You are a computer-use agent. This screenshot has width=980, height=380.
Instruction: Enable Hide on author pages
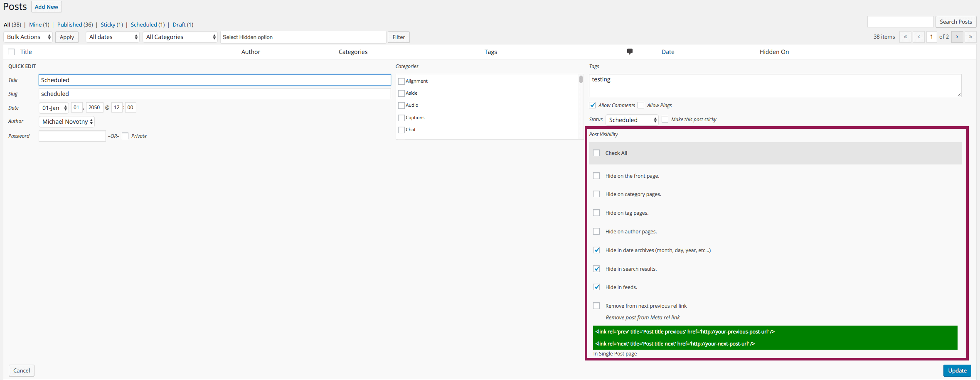[x=596, y=231]
